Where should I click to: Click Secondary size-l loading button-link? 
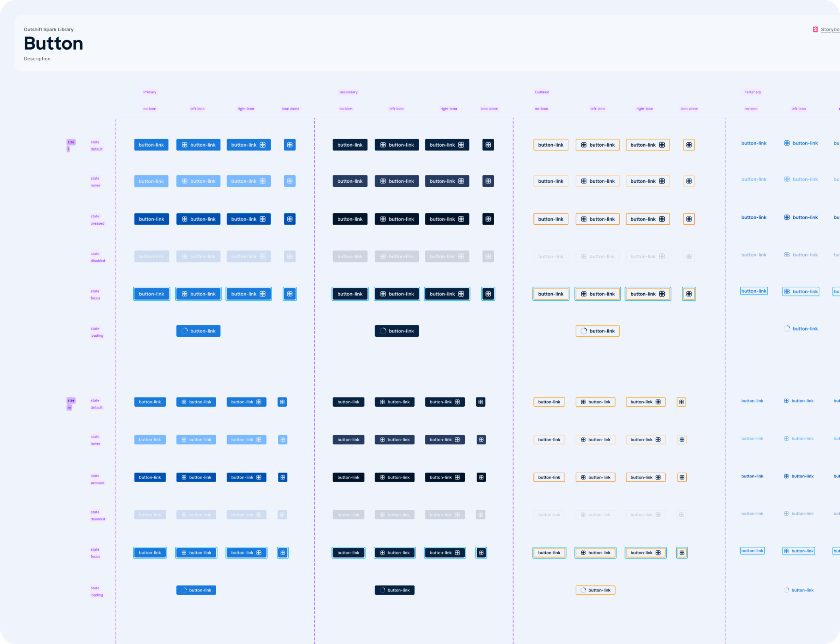coord(397,331)
